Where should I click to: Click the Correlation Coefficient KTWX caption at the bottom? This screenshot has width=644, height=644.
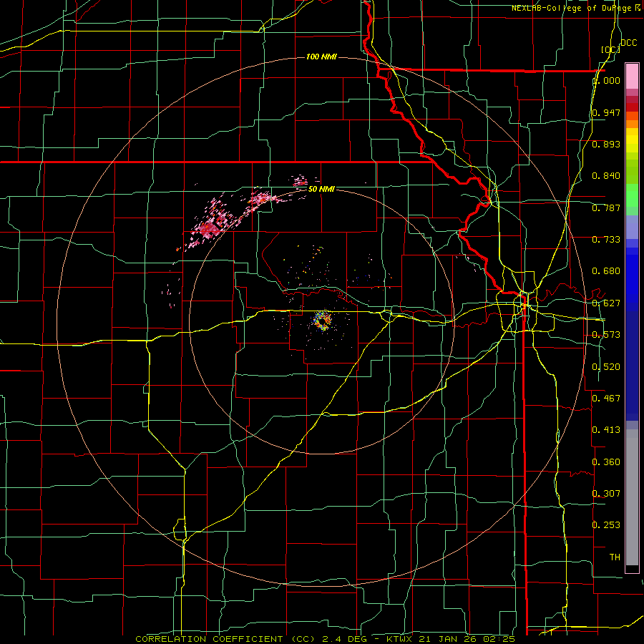coord(325,639)
